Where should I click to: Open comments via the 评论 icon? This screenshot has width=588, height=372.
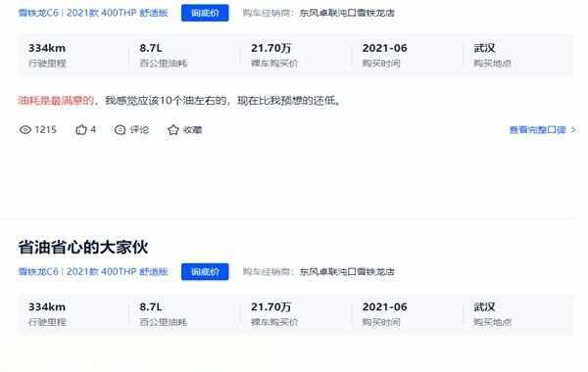(x=120, y=130)
